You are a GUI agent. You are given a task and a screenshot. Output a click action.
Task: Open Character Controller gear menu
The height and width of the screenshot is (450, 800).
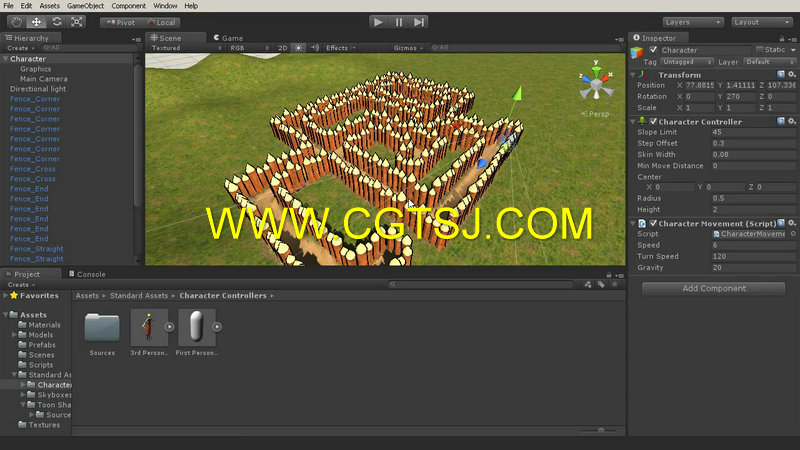pos(791,121)
